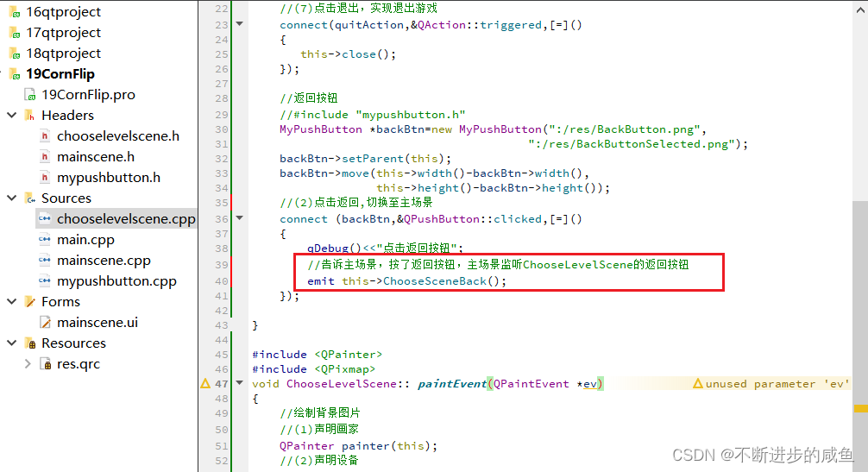
Task: Expand the res.qrc resource file
Action: pos(27,364)
